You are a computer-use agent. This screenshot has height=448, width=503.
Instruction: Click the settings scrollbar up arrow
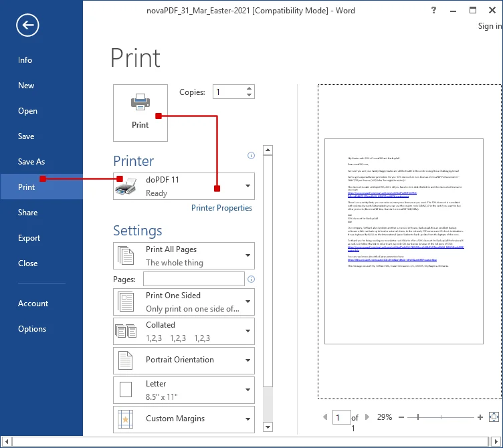(268, 150)
